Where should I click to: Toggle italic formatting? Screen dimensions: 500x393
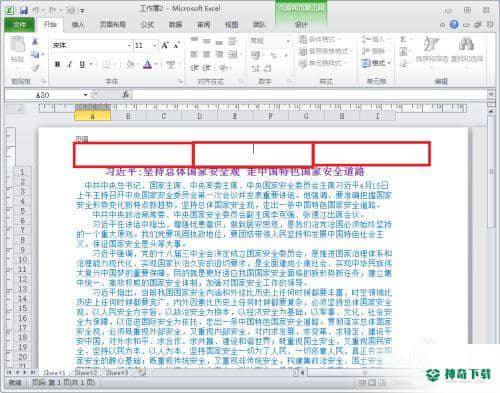pyautogui.click(x=70, y=64)
